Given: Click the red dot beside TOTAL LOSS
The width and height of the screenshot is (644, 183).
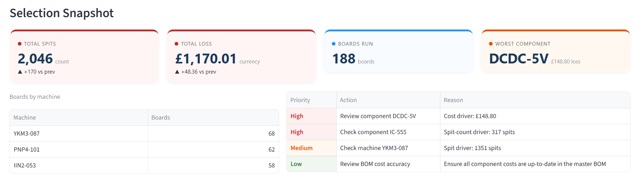Looking at the screenshot, I should pos(177,44).
